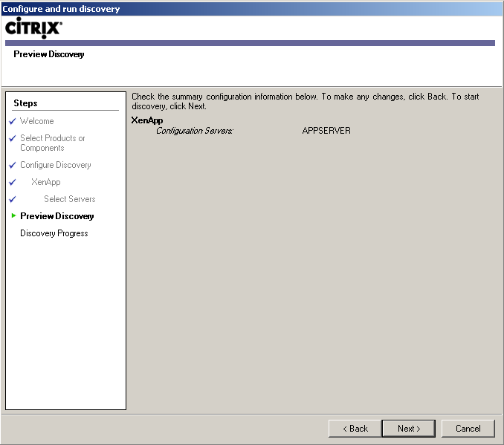Click the checkmark icon beside Welcome
Viewport: 504px width, 445px height.
(x=13, y=121)
